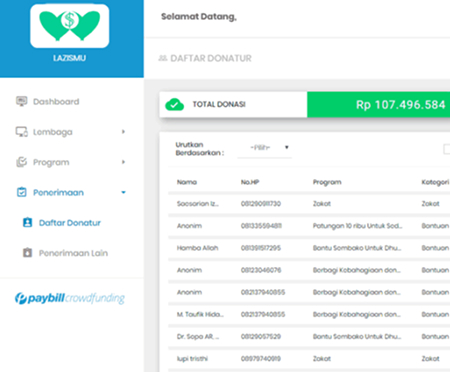The height and width of the screenshot is (372, 450).
Task: Click the Nama column header
Action: tap(187, 182)
